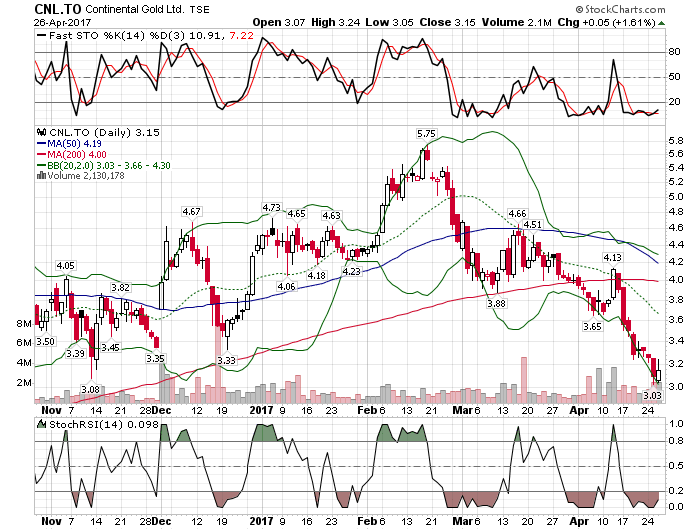Click the 3.35 price label
This screenshot has width=700, height=530.
[155, 358]
